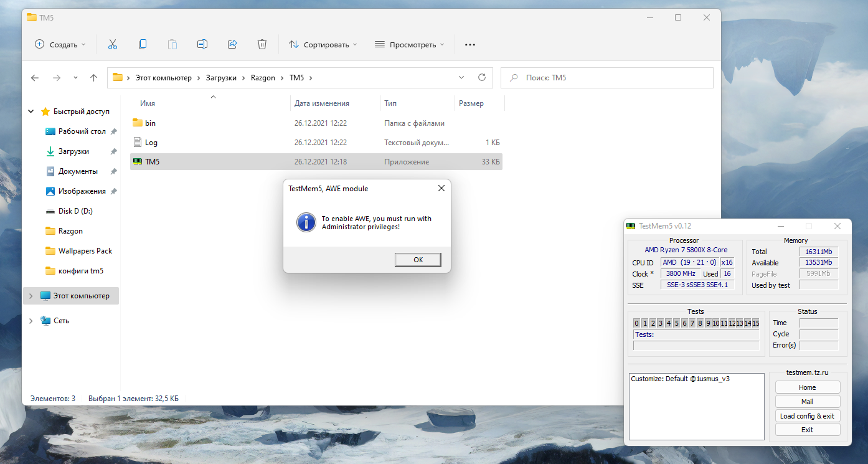Select the bin folder icon in the file list
This screenshot has height=464, width=868.
(138, 123)
